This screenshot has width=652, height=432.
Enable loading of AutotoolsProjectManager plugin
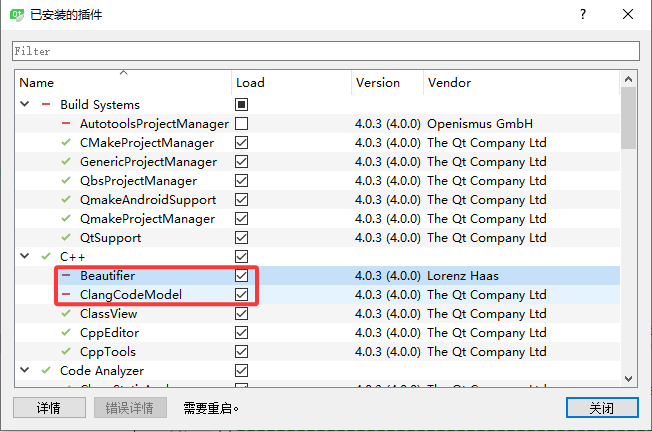coord(241,123)
